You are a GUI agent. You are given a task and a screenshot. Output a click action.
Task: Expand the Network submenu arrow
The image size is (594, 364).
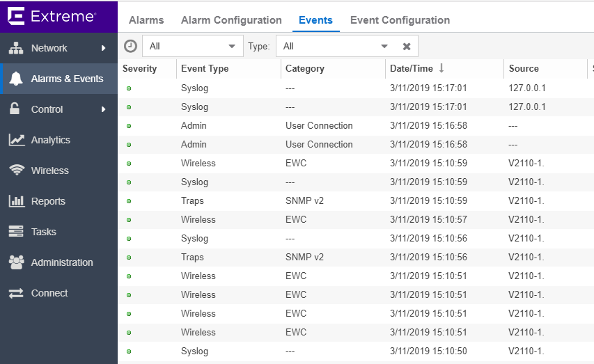pos(103,48)
